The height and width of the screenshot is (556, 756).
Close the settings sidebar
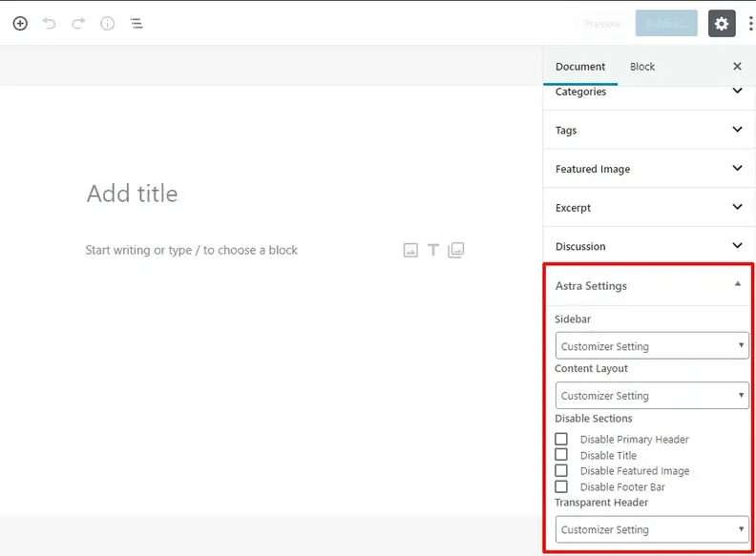pos(737,66)
